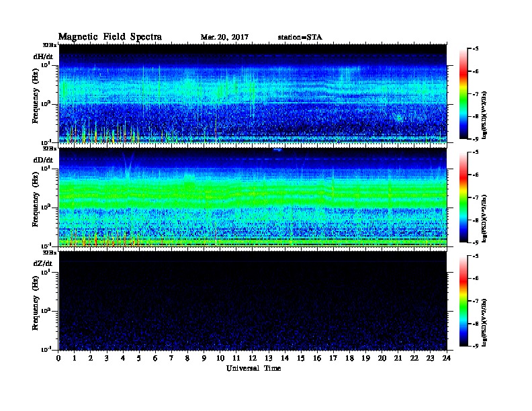Click the -5 tick on the dZ/dt color bar
The image size is (532, 411).
476,256
